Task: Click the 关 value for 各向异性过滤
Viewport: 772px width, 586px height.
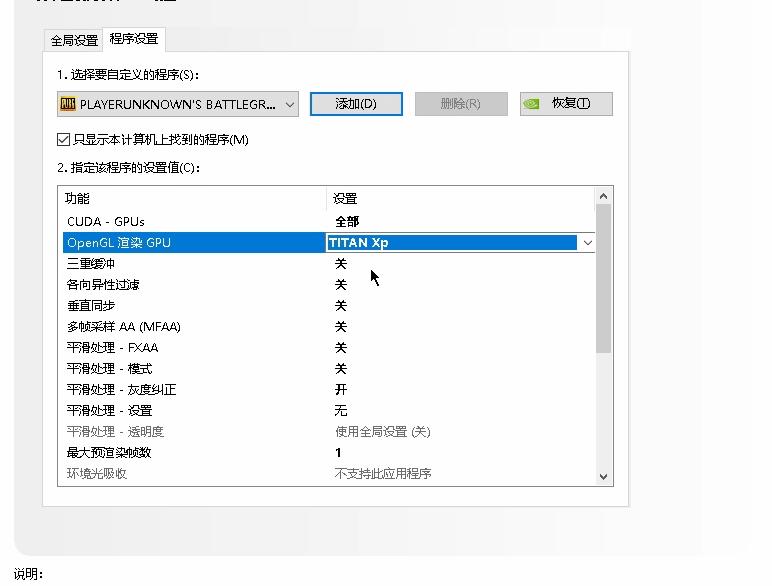Action: tap(341, 285)
